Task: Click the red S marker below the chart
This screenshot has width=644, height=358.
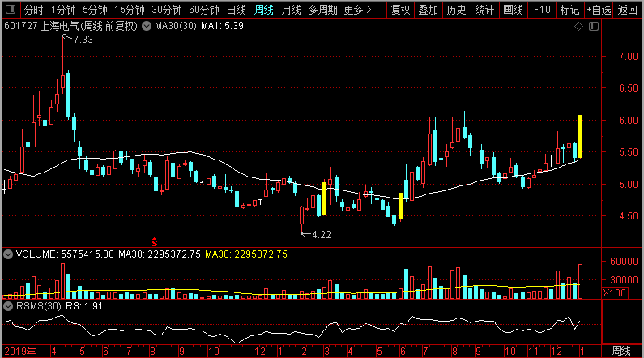Action: click(153, 241)
